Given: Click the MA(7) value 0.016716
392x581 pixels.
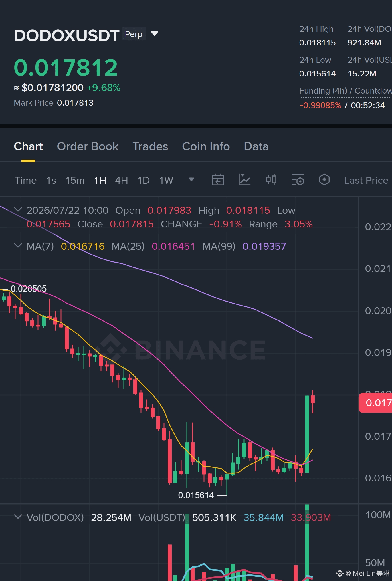Looking at the screenshot, I should click(83, 246).
